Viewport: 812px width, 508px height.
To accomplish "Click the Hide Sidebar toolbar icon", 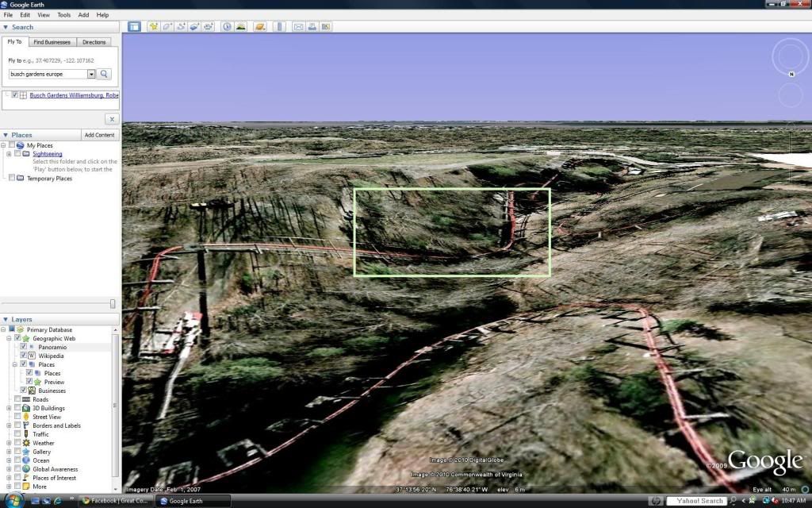I will [x=134, y=26].
